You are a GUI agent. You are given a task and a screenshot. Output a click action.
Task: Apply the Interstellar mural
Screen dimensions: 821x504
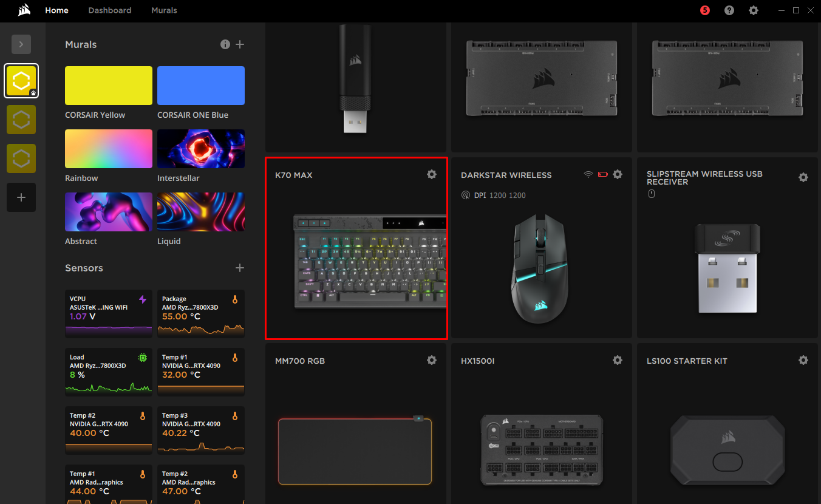[x=200, y=148]
